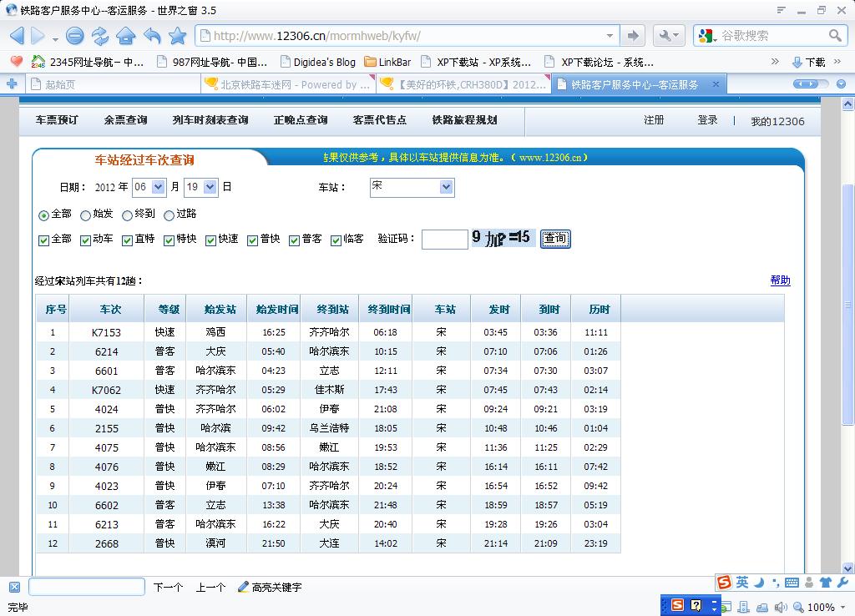Click the volume speaker tray icon
855x616 pixels.
point(781,608)
